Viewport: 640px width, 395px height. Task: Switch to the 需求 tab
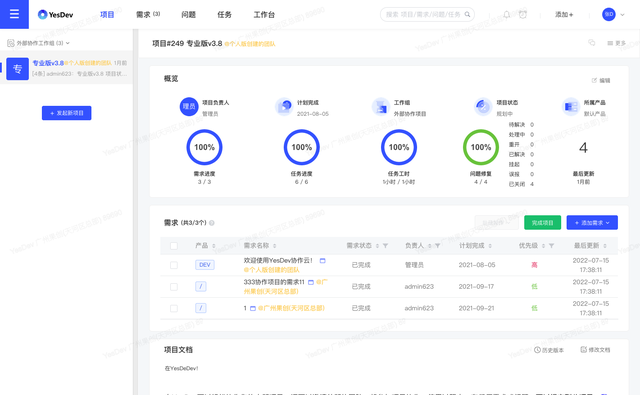point(148,15)
